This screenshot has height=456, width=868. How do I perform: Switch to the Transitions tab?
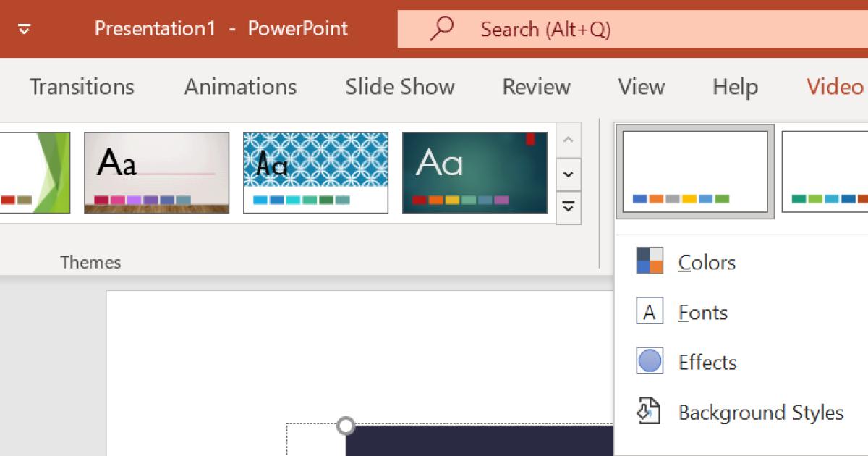(81, 87)
